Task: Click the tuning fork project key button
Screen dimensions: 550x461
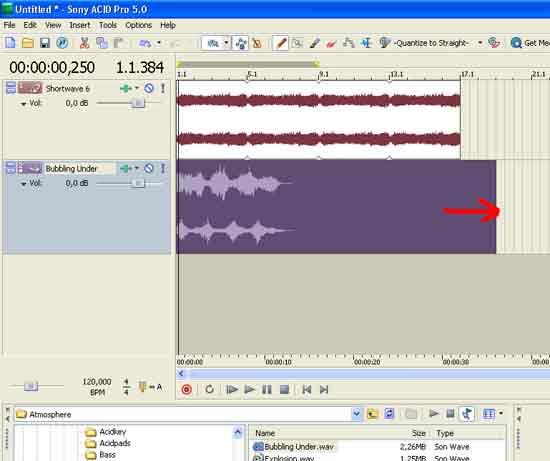Action: (x=142, y=387)
